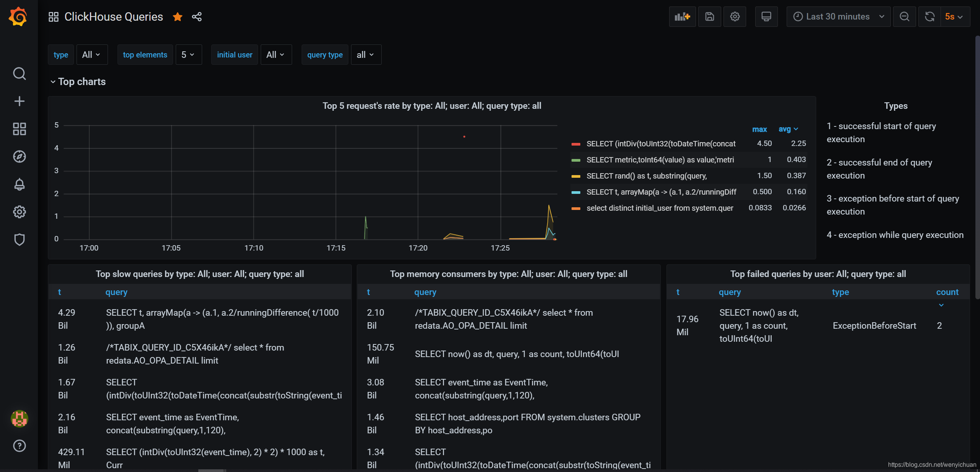Screen dimensions: 980x472
Task: Sort legend by avg column
Action: coord(788,129)
